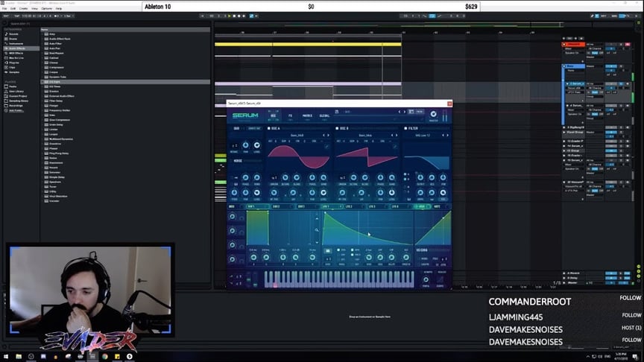The height and width of the screenshot is (362, 644).
Task: Open the Clips browser category
Action: click(13, 67)
